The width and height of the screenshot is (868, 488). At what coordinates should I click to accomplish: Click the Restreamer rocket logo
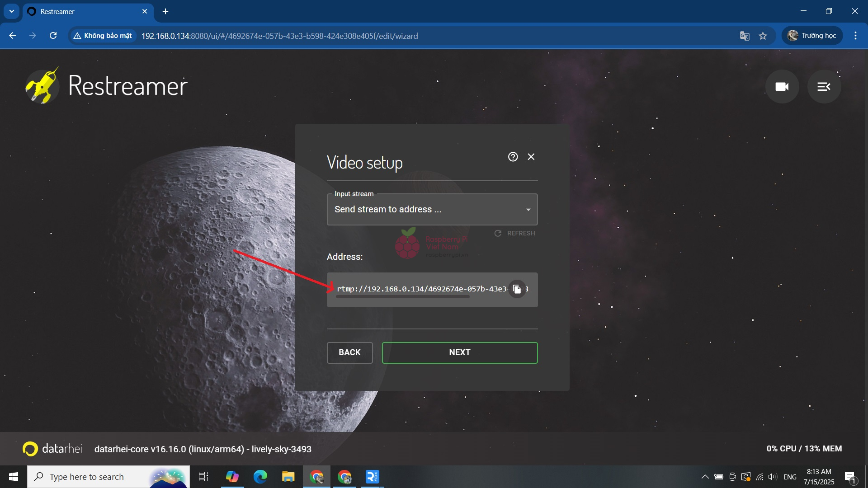click(42, 86)
